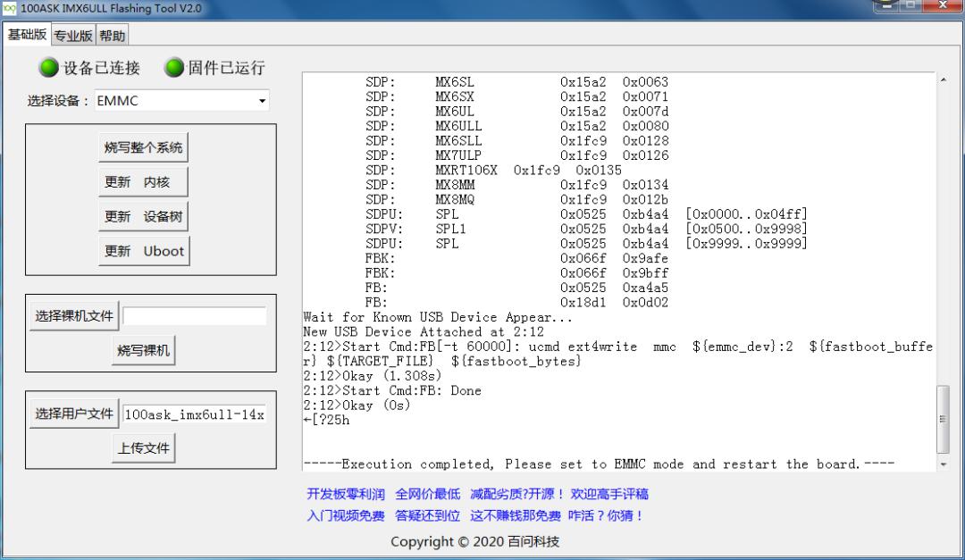965x560 pixels.
Task: Click the '[0x0000..0x04ff]' range text
Action: (x=746, y=214)
